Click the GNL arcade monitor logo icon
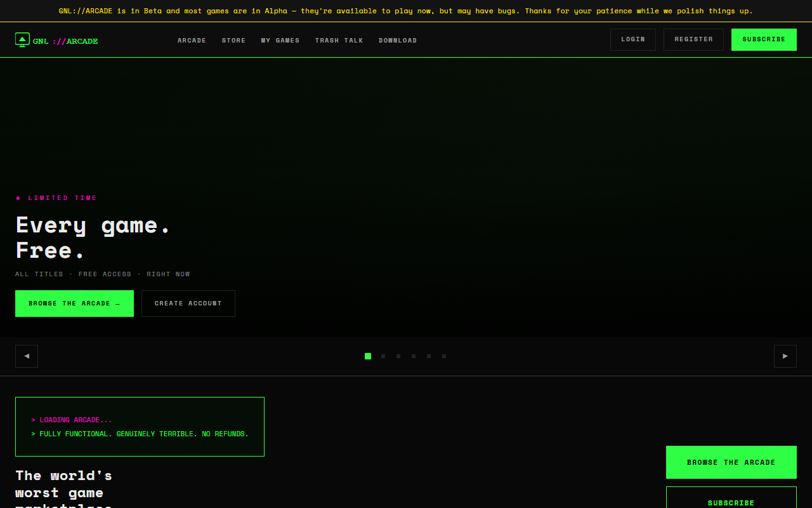 (23, 40)
